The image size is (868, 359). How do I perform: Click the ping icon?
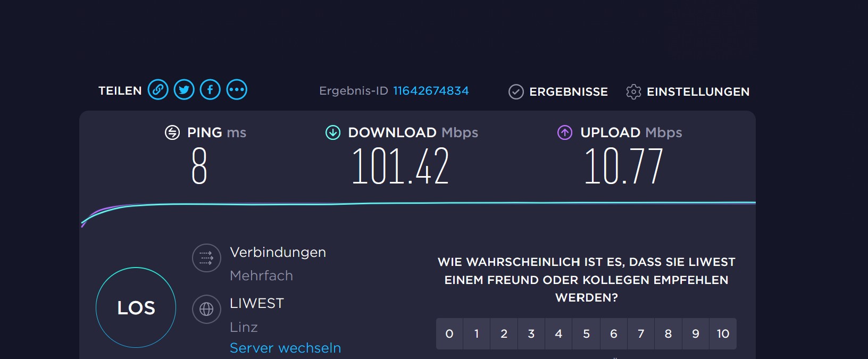click(x=172, y=132)
